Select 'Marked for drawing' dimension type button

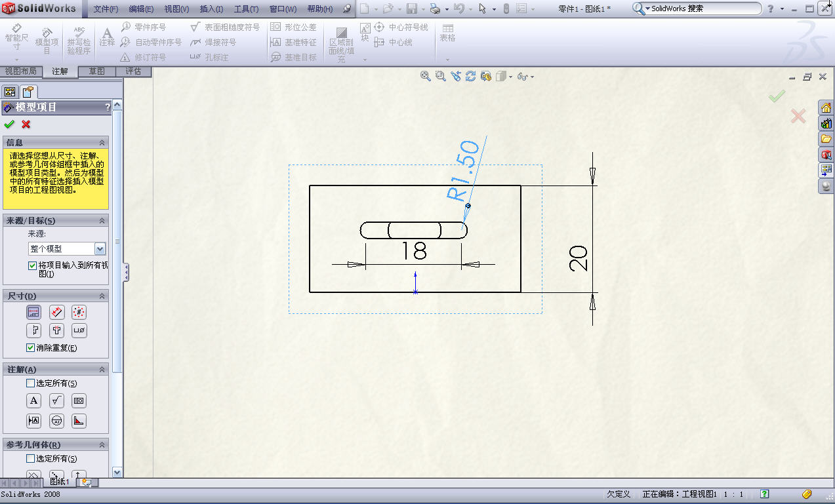pos(34,312)
